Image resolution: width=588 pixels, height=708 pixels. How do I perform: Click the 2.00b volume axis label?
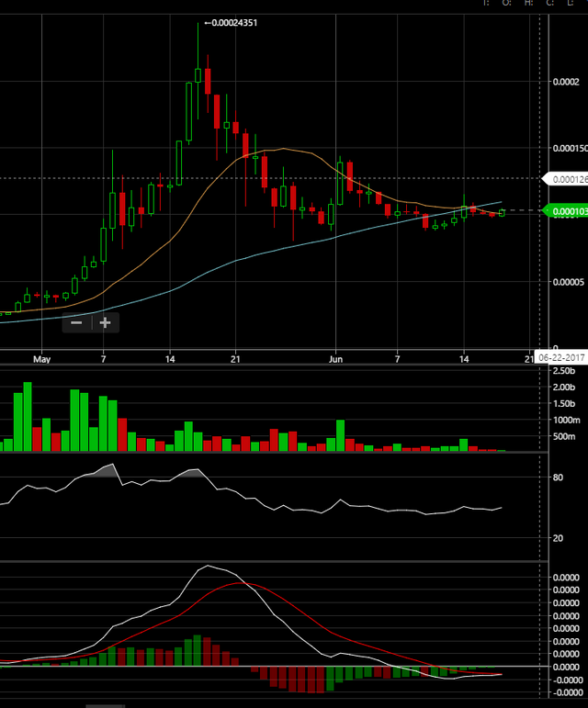564,388
